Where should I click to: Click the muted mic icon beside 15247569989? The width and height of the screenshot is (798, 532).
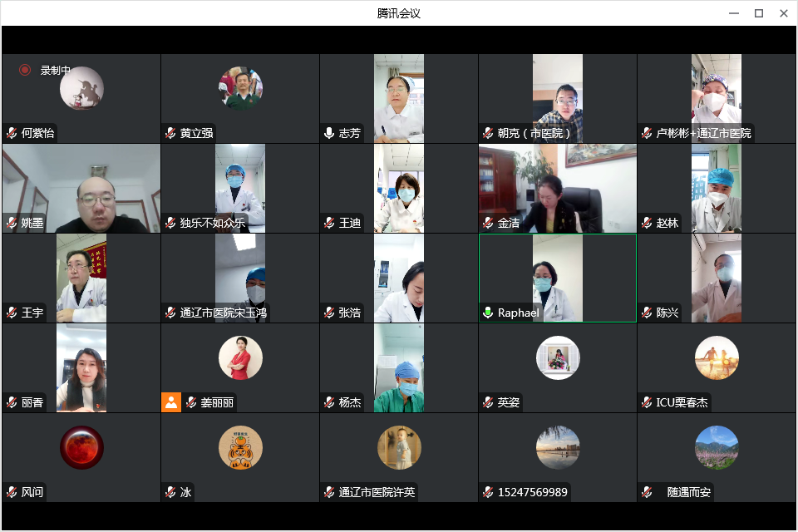tap(488, 492)
